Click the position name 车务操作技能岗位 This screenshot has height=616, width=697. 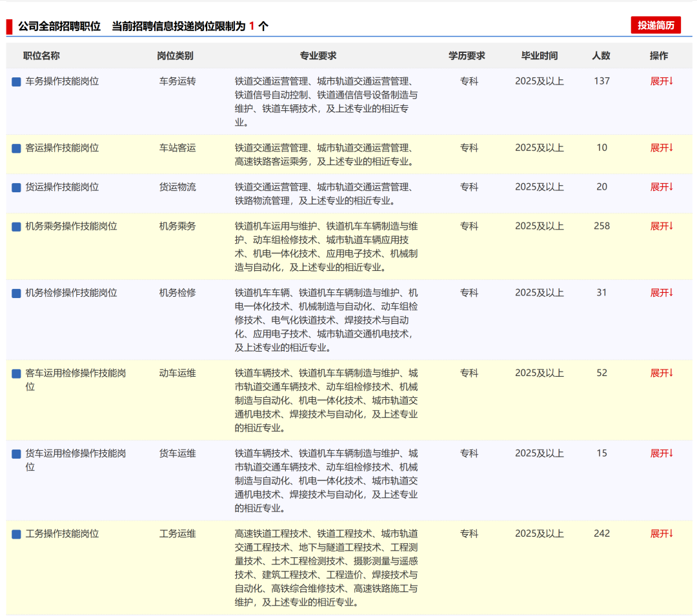(x=62, y=81)
